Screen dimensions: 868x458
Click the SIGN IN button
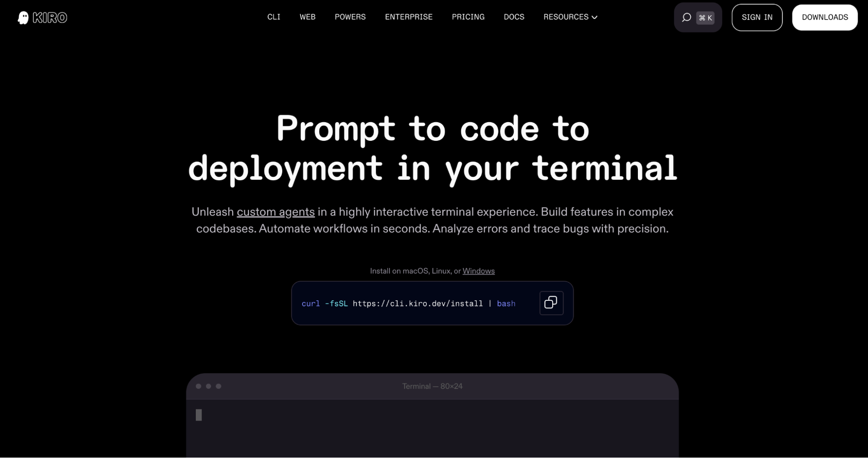click(x=757, y=17)
